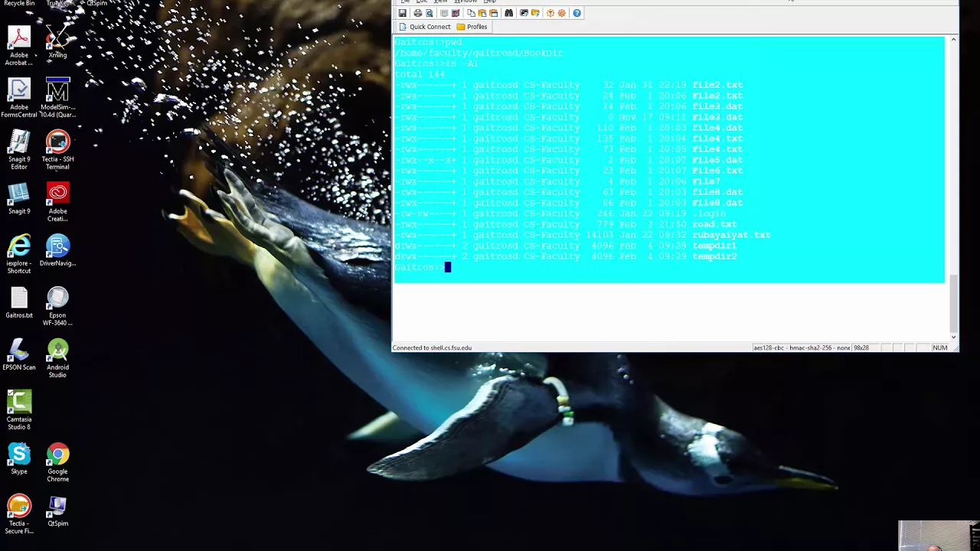Click the terminal cursor at Gaitros prompt
Screen dimensions: 980x551
(x=448, y=267)
